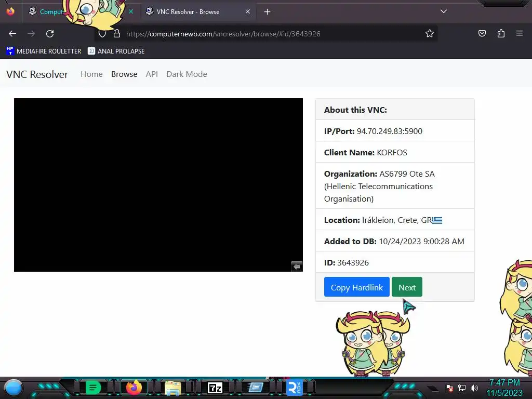532x399 pixels.
Task: Switch to the VNC Resolver - Browse tab
Action: 198,11
